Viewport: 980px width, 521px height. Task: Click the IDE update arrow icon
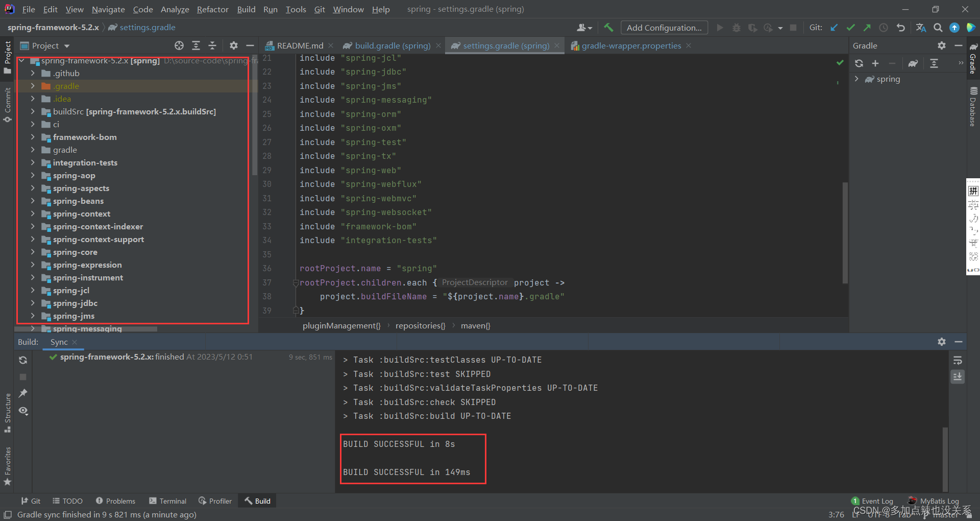coord(954,28)
